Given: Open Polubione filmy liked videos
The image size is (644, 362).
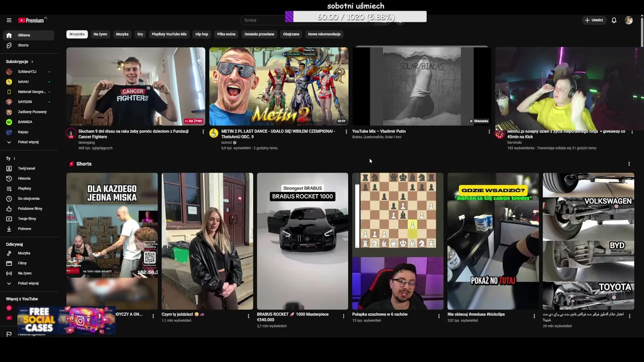Looking at the screenshot, I should [28, 209].
